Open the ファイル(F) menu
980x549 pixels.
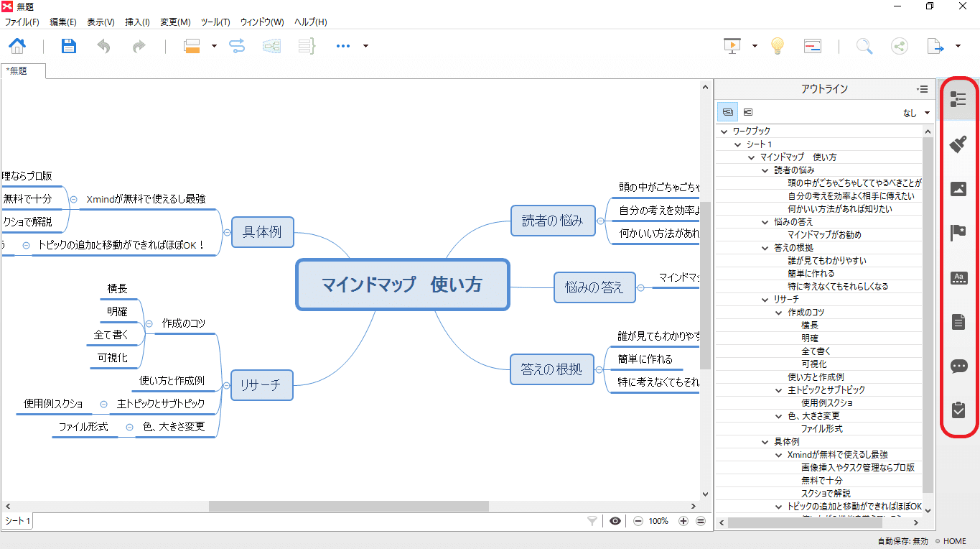[x=22, y=22]
